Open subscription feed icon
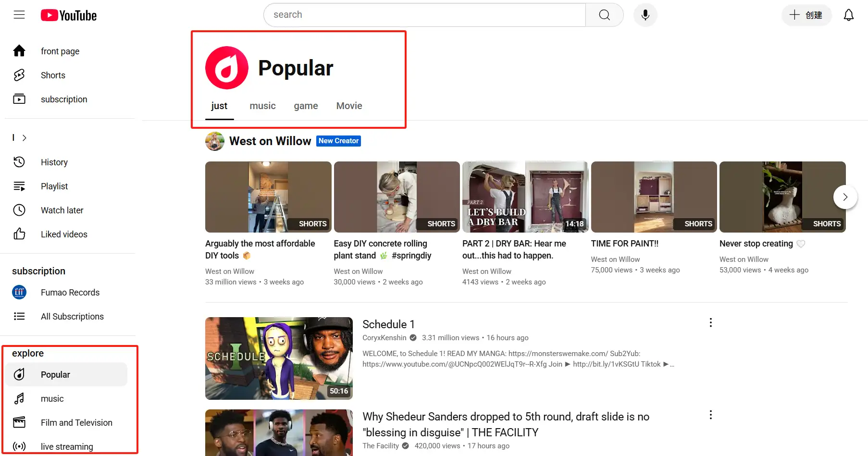Image resolution: width=868 pixels, height=456 pixels. pyautogui.click(x=19, y=99)
